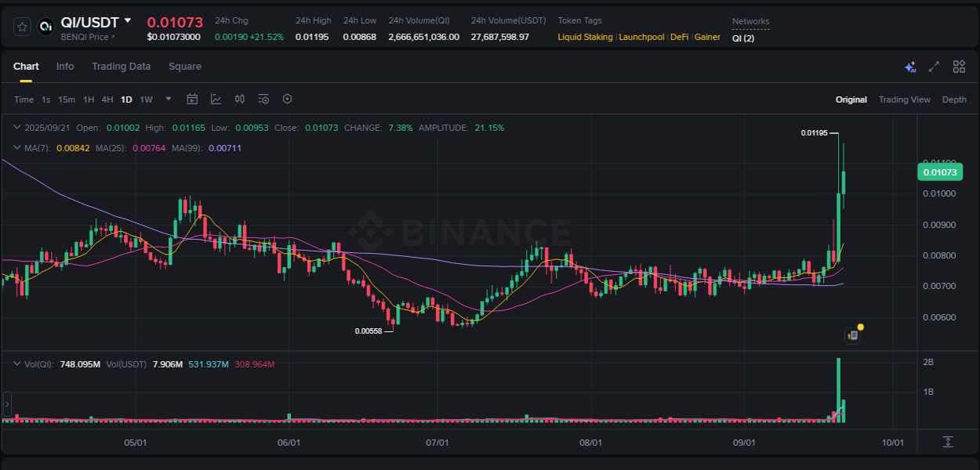
Task: Open the extra intervals dropdown arrow
Action: pos(168,99)
